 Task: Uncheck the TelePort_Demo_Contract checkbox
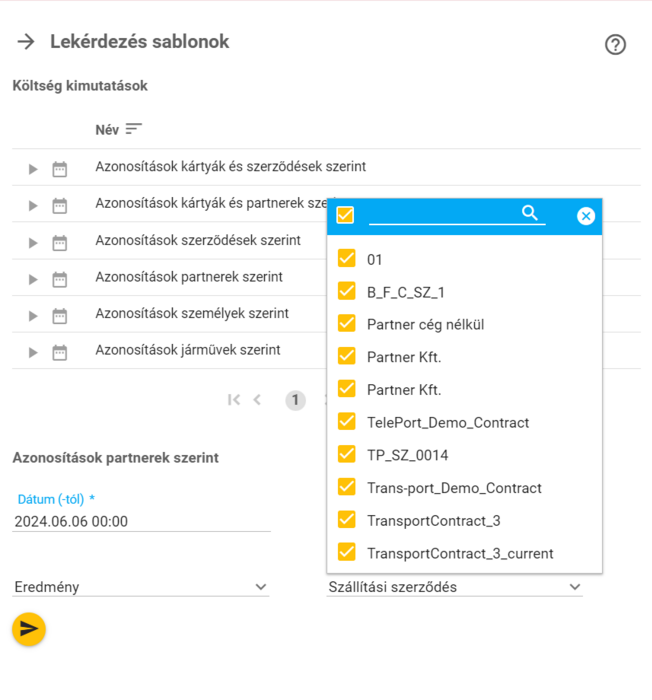[x=347, y=422]
